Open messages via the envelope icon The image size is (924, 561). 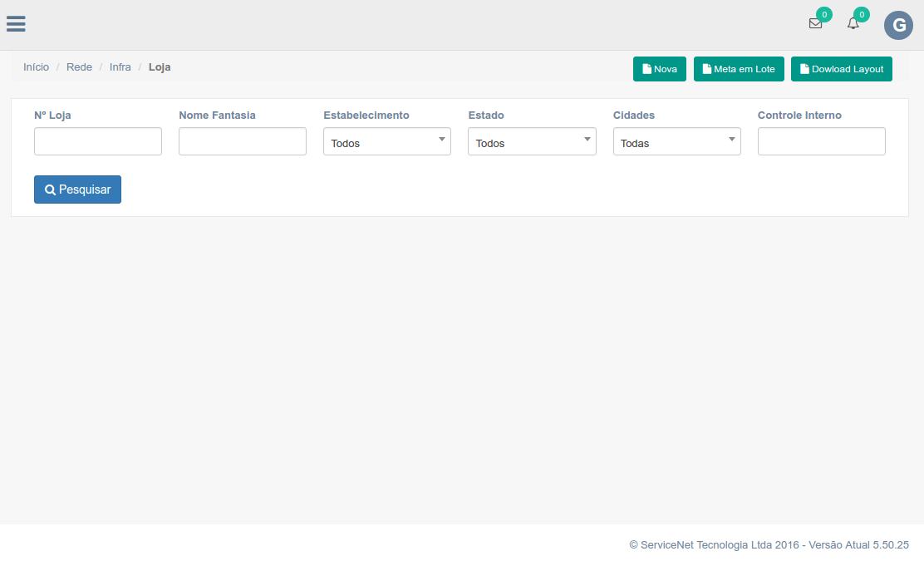(x=815, y=24)
